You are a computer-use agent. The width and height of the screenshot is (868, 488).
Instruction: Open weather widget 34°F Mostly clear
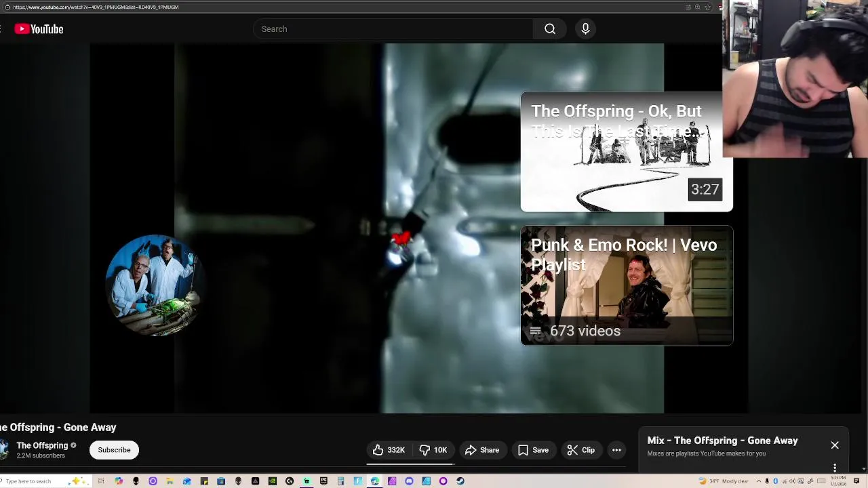tap(724, 481)
